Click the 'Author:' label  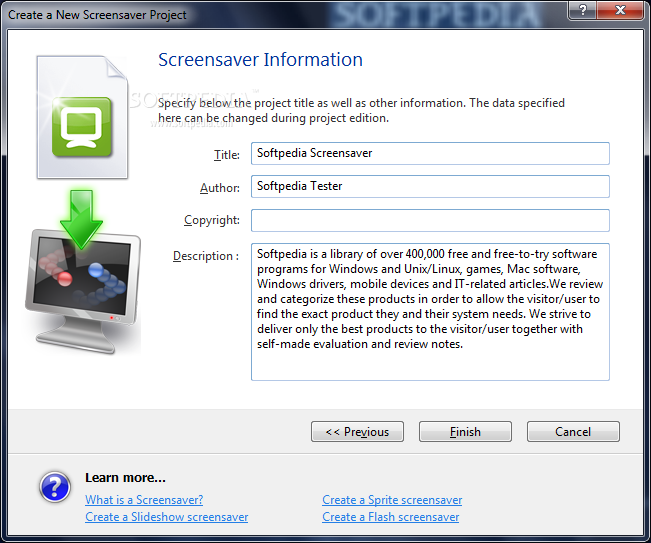tap(220, 188)
